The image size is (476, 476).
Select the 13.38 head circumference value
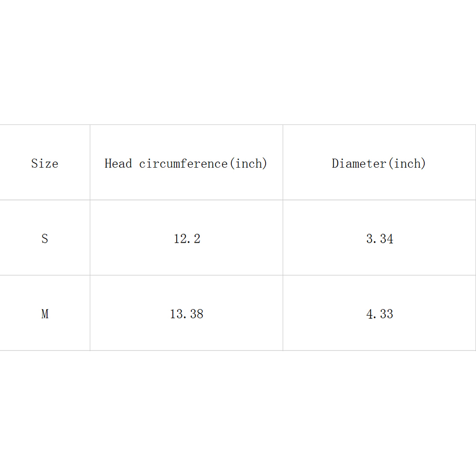(x=187, y=314)
